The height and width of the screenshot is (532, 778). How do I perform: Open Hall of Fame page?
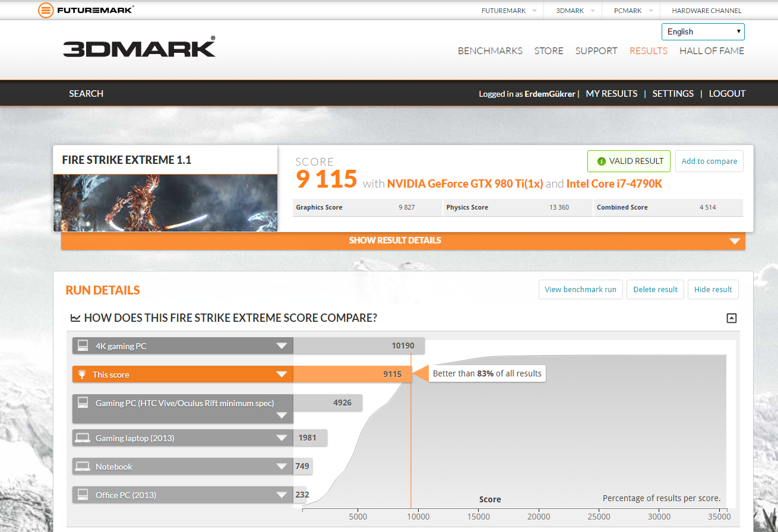[x=711, y=51]
